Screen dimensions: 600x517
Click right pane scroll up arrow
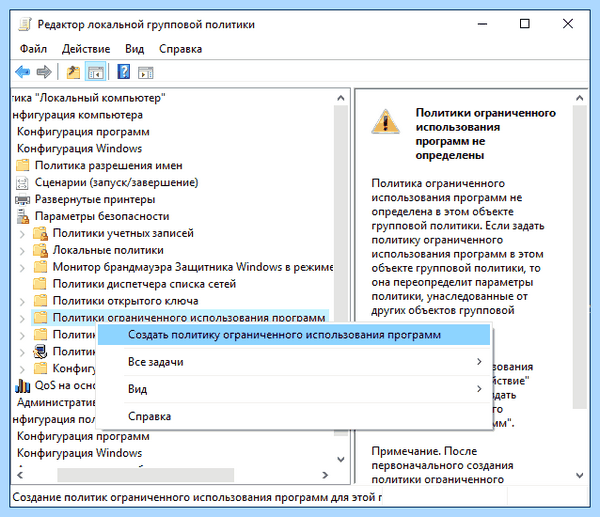(x=580, y=98)
